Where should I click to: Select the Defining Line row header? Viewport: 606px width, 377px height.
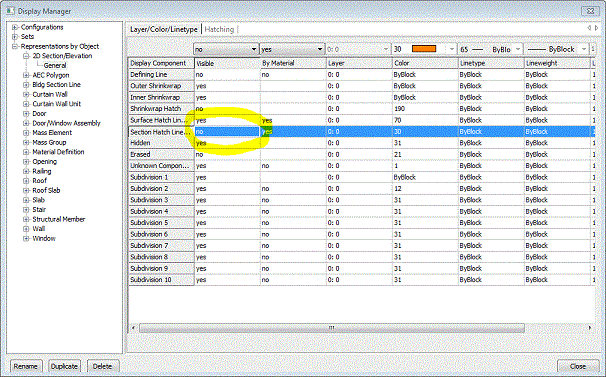[161, 75]
